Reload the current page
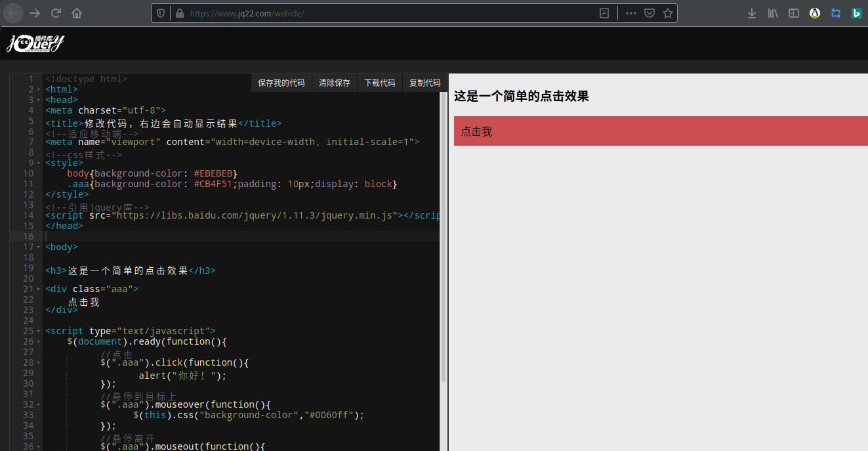The height and width of the screenshot is (451, 868). 56,13
